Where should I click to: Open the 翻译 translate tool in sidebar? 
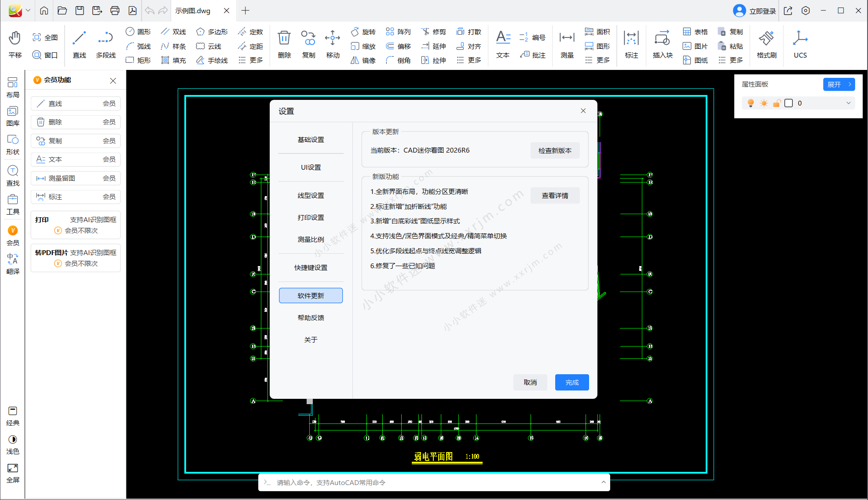(x=13, y=264)
